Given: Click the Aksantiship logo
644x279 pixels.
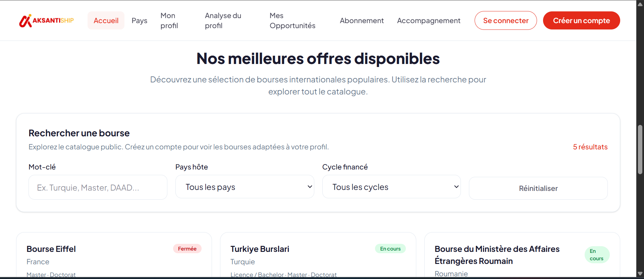Looking at the screenshot, I should (46, 20).
